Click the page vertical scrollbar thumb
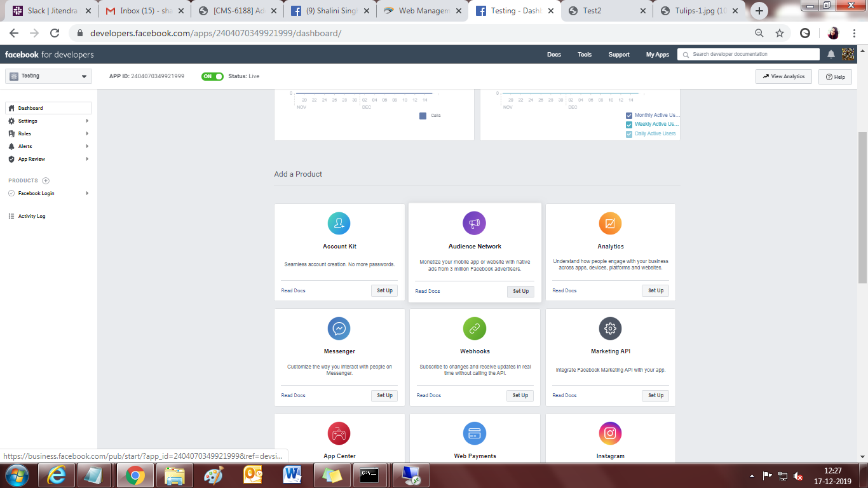The width and height of the screenshot is (868, 488). tap(862, 207)
